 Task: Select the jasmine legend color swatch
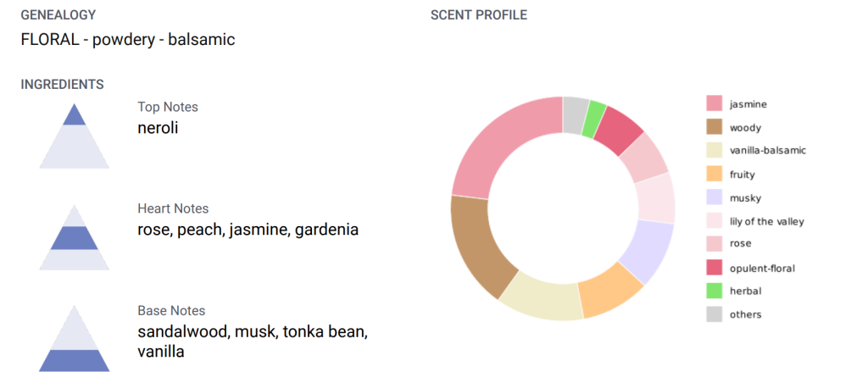click(x=715, y=103)
